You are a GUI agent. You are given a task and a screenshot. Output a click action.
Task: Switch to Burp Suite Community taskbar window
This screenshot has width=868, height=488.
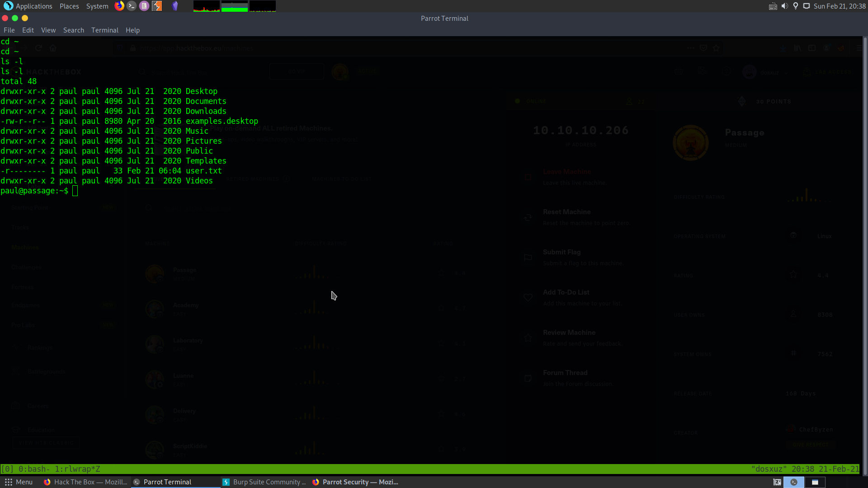[264, 482]
